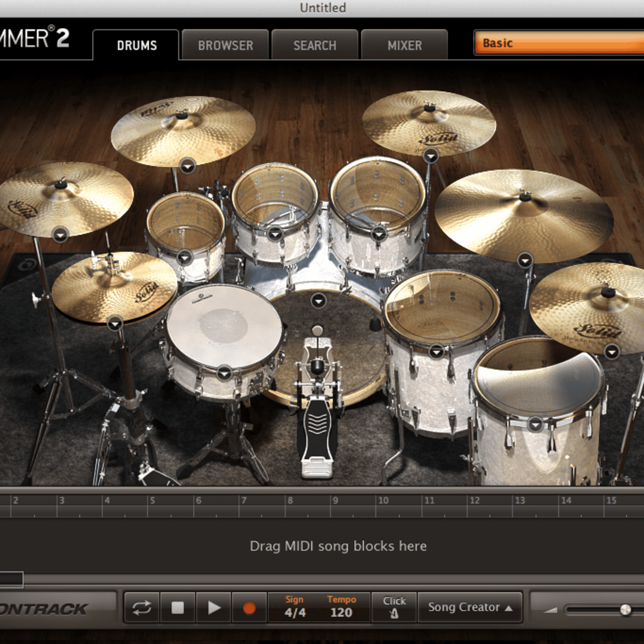The width and height of the screenshot is (644, 644).
Task: Open dropdown arrow on small left rack tom
Action: pos(185,258)
